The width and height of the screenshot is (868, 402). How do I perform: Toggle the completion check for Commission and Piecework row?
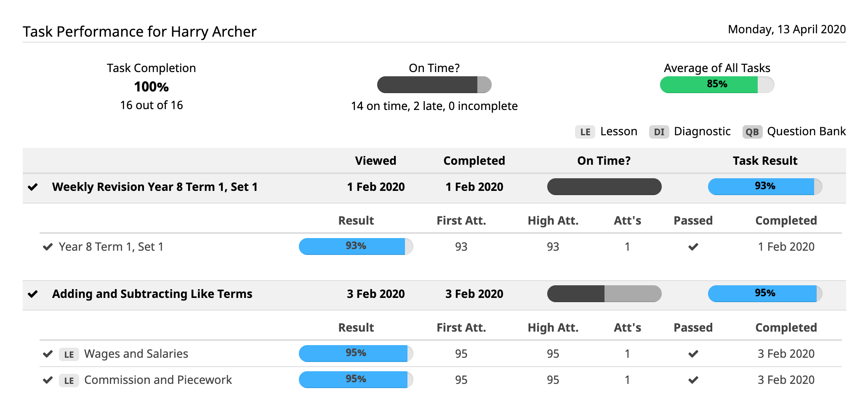tap(48, 381)
